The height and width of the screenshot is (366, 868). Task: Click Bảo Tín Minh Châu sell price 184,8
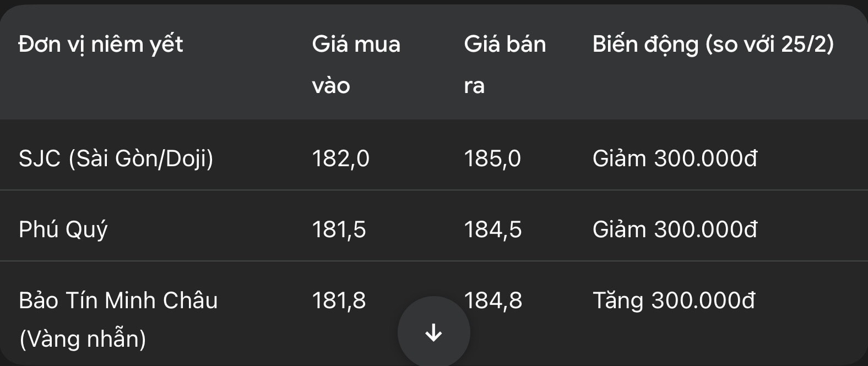[x=493, y=301]
